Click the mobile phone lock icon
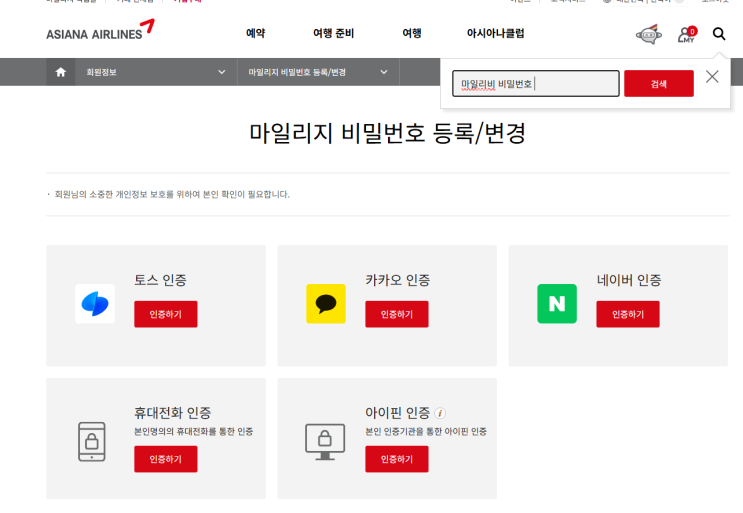 (x=92, y=441)
